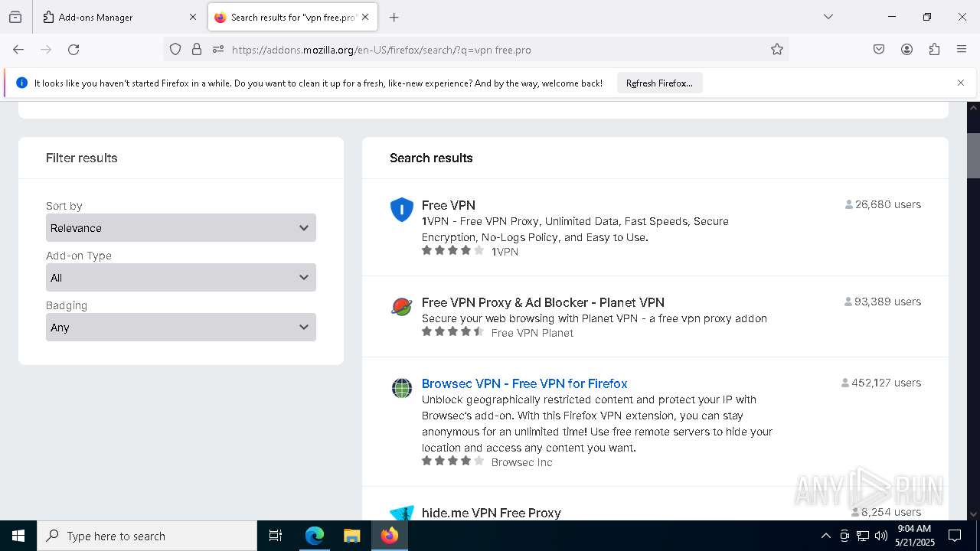Switch to the Add-ons Manager tab
This screenshot has height=551, width=980.
[x=120, y=17]
